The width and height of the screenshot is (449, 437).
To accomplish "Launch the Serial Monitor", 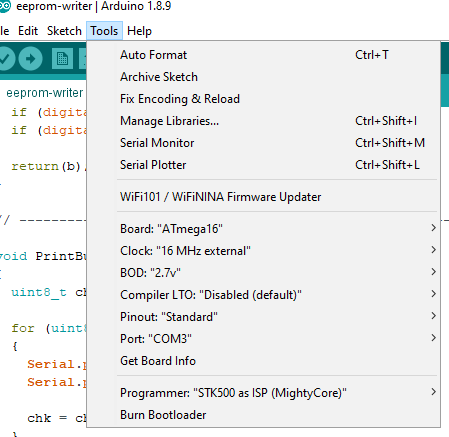I will pos(263,143).
